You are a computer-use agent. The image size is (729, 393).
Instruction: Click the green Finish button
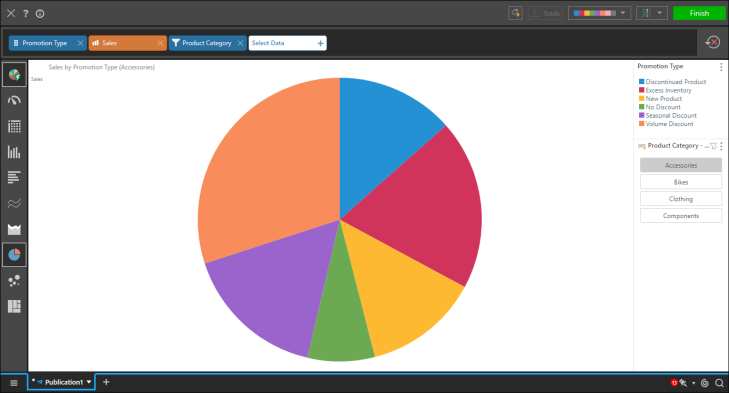[699, 13]
